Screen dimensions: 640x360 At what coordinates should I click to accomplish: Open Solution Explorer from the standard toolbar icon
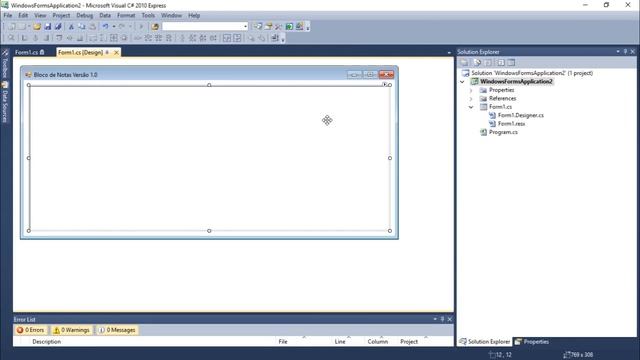[x=258, y=27]
